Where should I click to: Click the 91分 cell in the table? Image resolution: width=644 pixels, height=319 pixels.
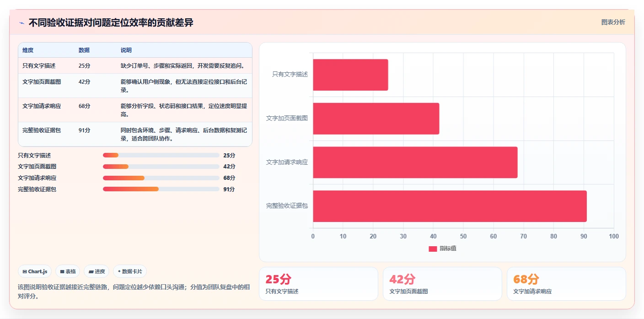(84, 130)
